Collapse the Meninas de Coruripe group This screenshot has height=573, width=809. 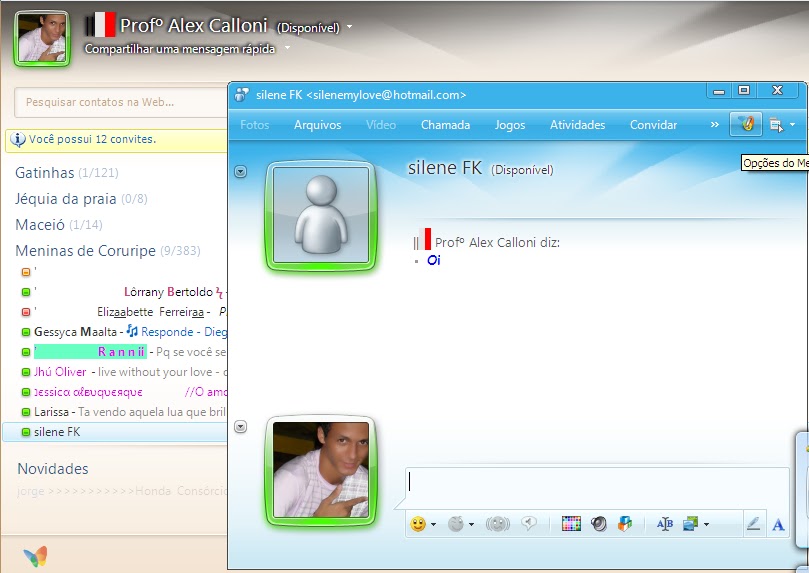108,251
